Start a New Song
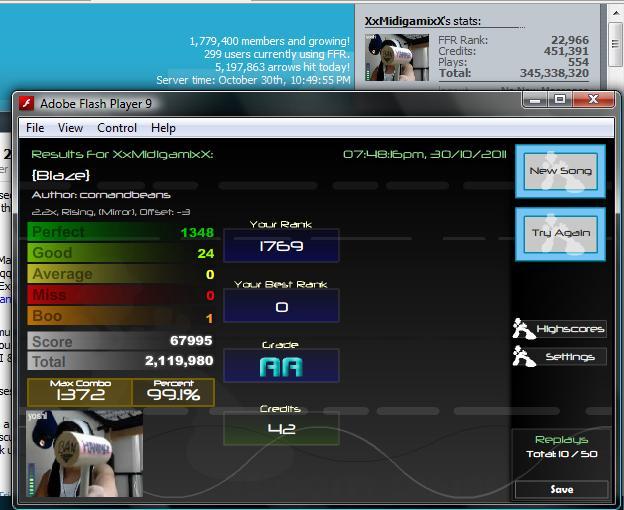This screenshot has width=624, height=510. pos(560,171)
